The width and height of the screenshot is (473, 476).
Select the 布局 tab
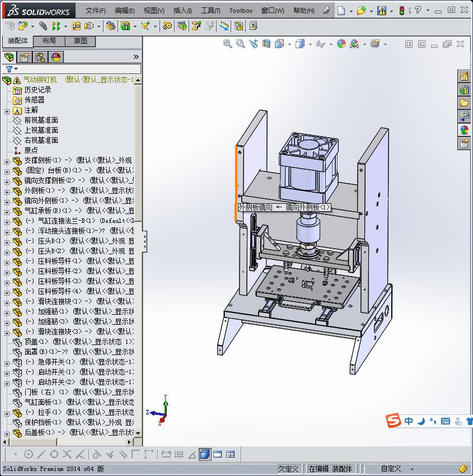coord(49,41)
